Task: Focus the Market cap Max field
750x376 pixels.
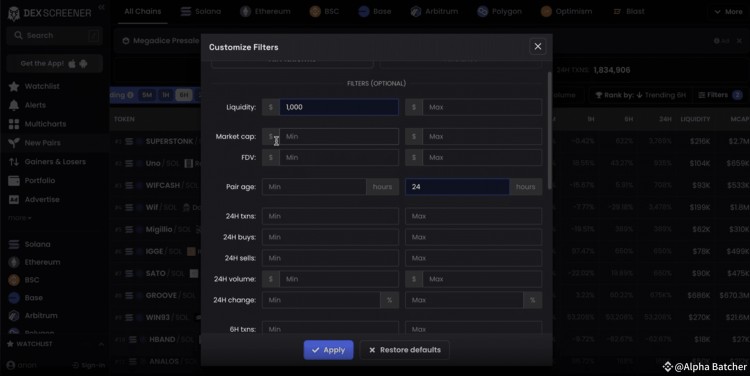Action: click(482, 136)
